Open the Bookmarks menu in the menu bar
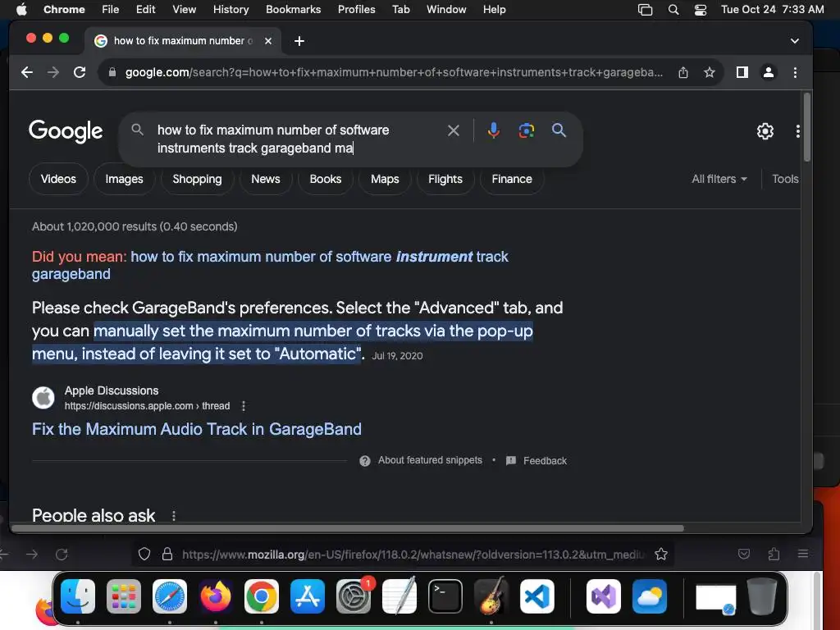 tap(293, 10)
